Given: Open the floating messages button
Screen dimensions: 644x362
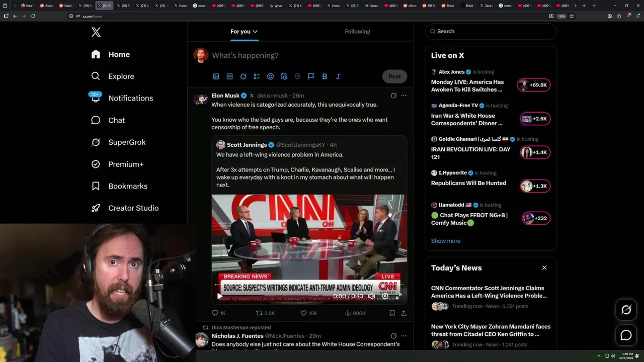Looking at the screenshot, I should coord(626,335).
